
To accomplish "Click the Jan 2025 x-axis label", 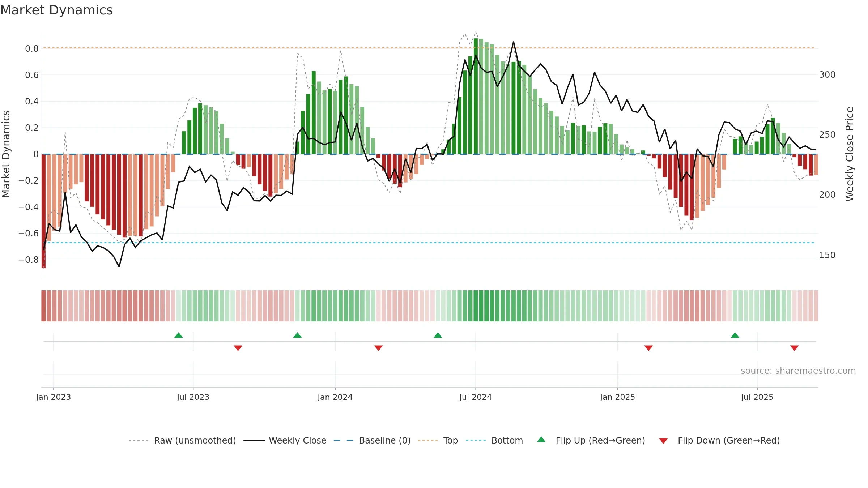I will click(x=618, y=397).
